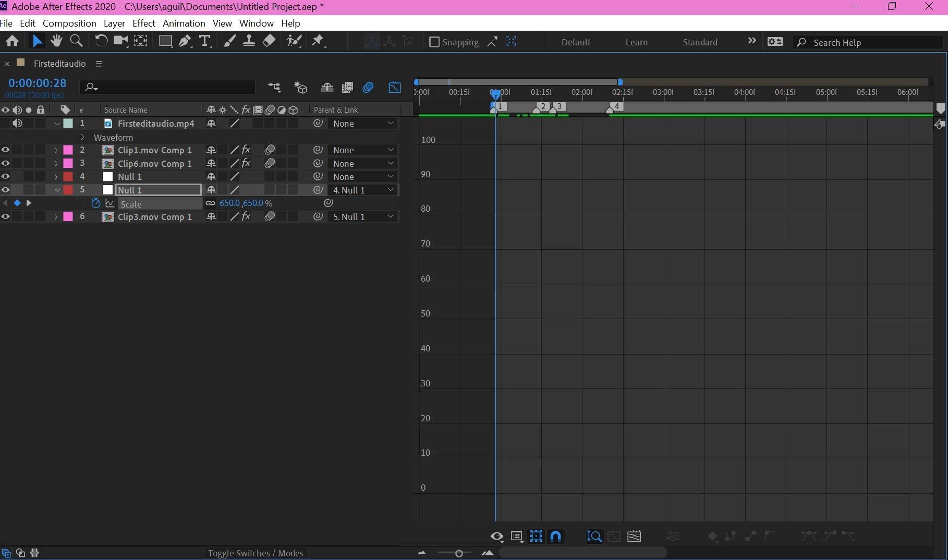Screen dimensions: 948x560
Task: Open the Composition menu
Action: coord(69,23)
